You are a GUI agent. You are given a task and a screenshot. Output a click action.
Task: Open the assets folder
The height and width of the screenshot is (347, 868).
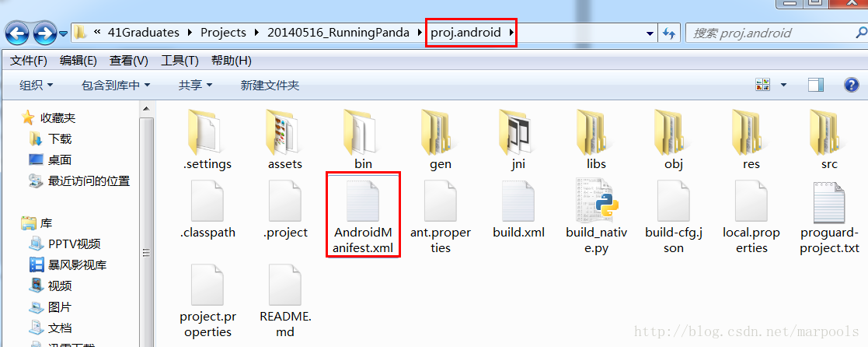[x=285, y=140]
